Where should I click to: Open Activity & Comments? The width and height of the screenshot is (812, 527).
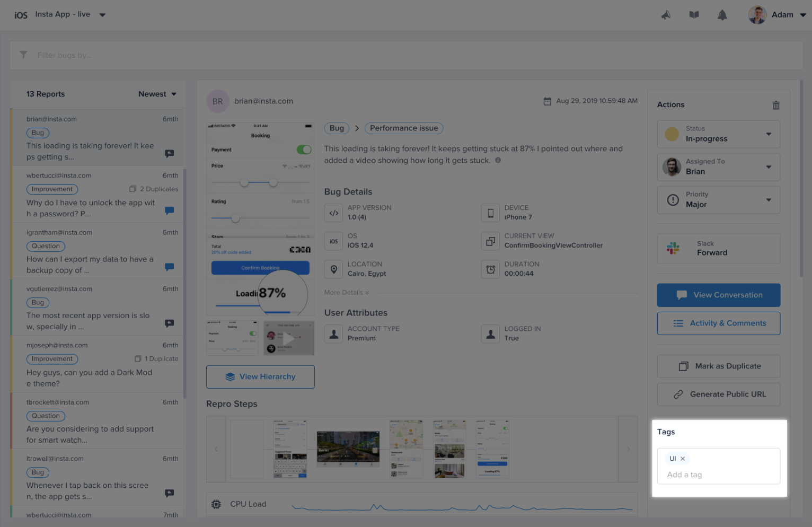point(718,323)
